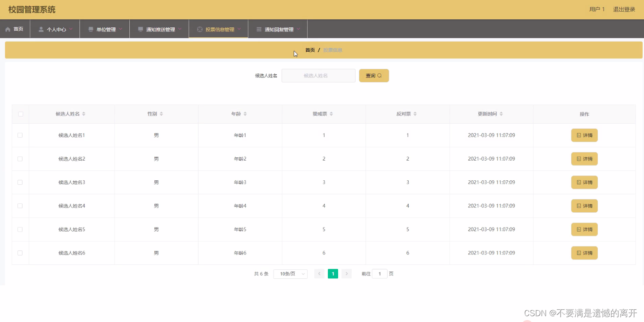
Task: Sort by 反对票 column arrows
Action: coord(415,114)
